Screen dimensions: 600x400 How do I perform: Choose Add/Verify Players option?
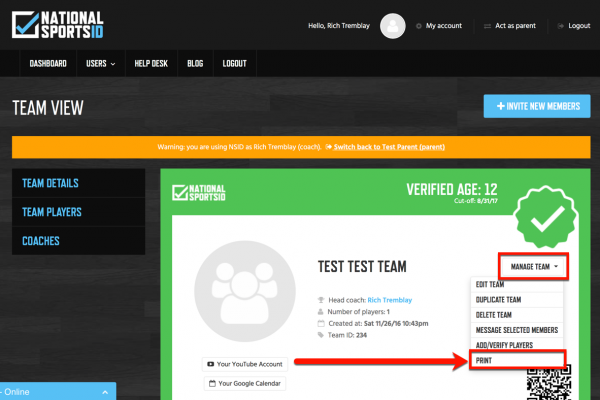click(517, 345)
